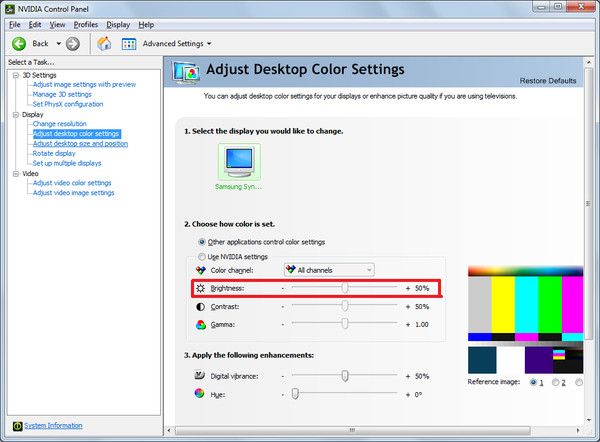Open Change resolution
The image size is (600, 442).
tap(60, 124)
